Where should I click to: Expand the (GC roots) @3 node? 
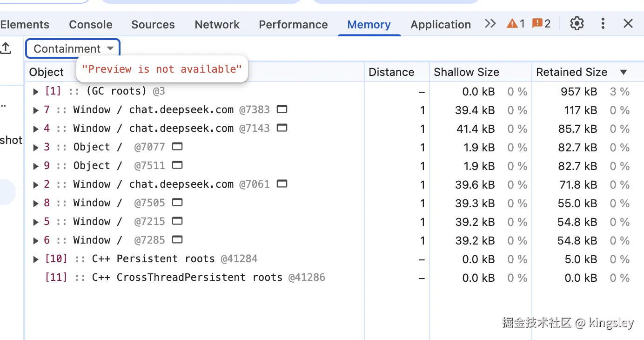coord(36,92)
